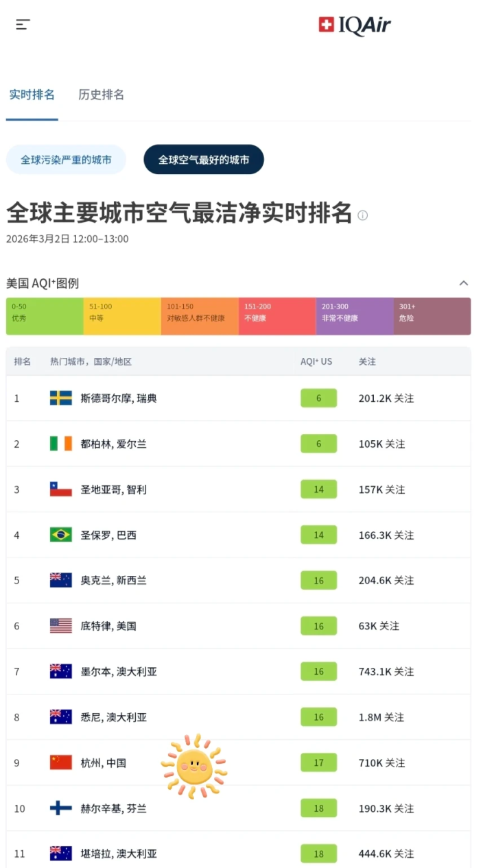Screen dimensions: 494x868
Task: Click 444.6K 关注 for Canberra
Action: tap(386, 854)
